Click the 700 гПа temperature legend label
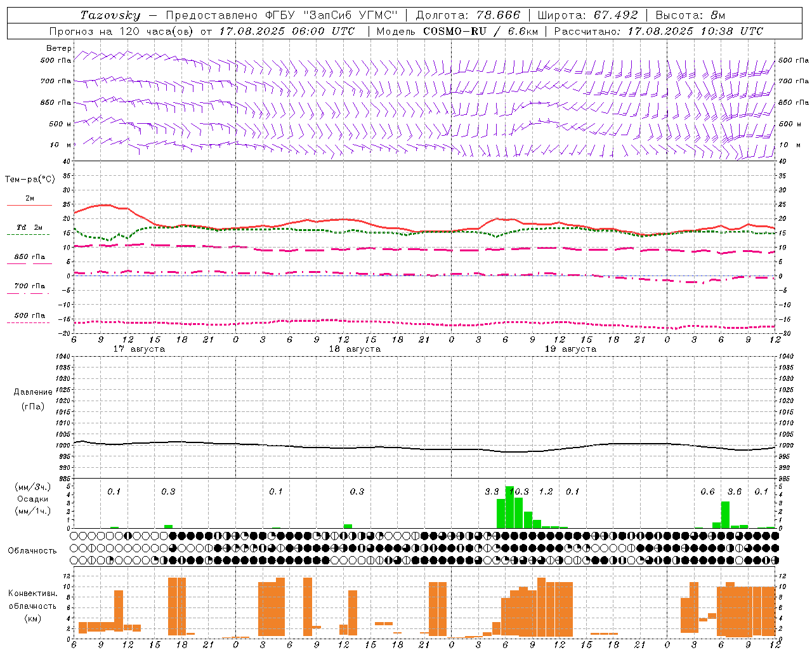The image size is (812, 650). coord(30,286)
